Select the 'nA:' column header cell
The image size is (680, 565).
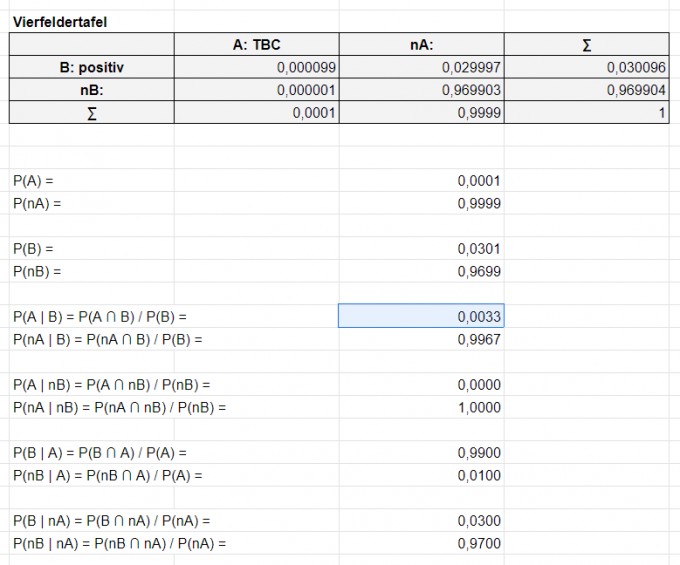point(421,44)
